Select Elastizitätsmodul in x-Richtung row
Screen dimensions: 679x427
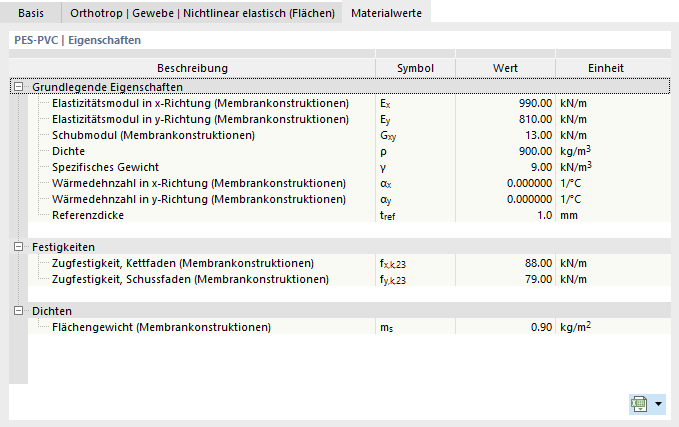(x=349, y=104)
